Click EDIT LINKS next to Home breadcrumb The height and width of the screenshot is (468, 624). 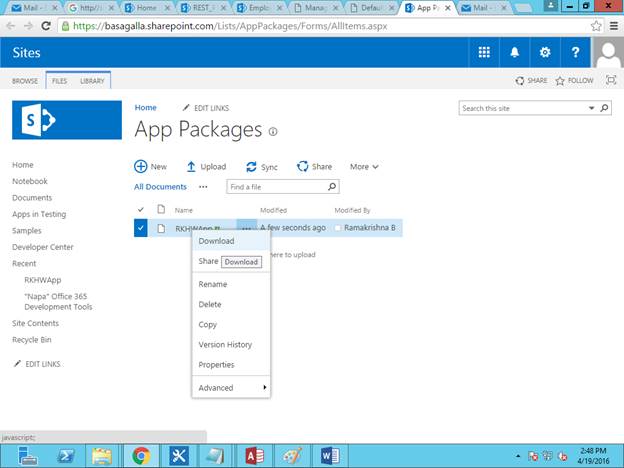click(x=206, y=108)
